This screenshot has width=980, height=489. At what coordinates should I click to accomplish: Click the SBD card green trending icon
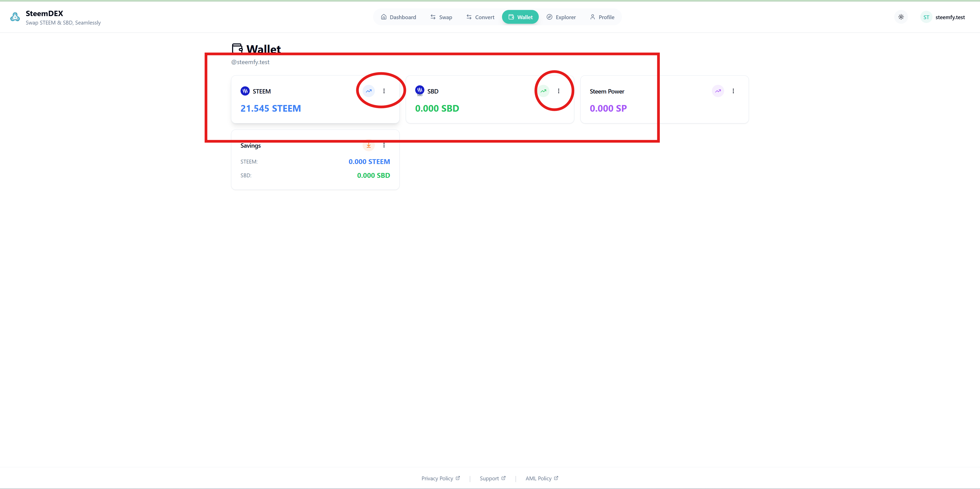pos(543,91)
